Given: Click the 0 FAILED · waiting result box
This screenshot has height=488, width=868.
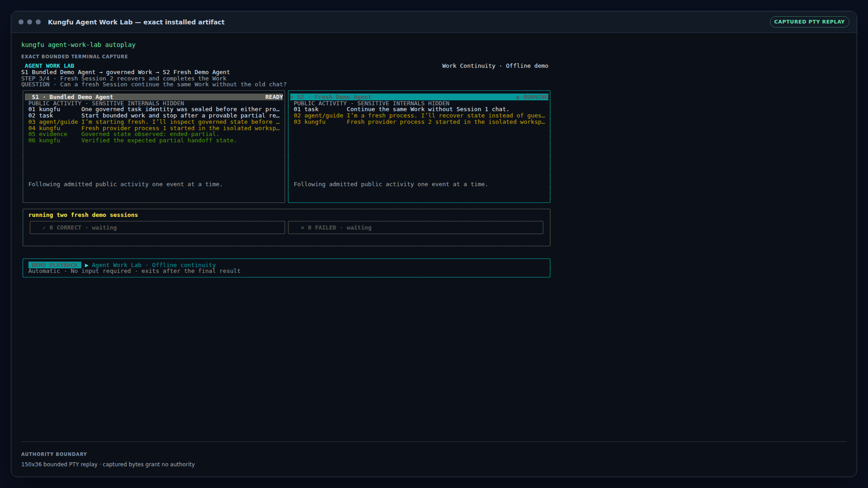Looking at the screenshot, I should coord(415,228).
